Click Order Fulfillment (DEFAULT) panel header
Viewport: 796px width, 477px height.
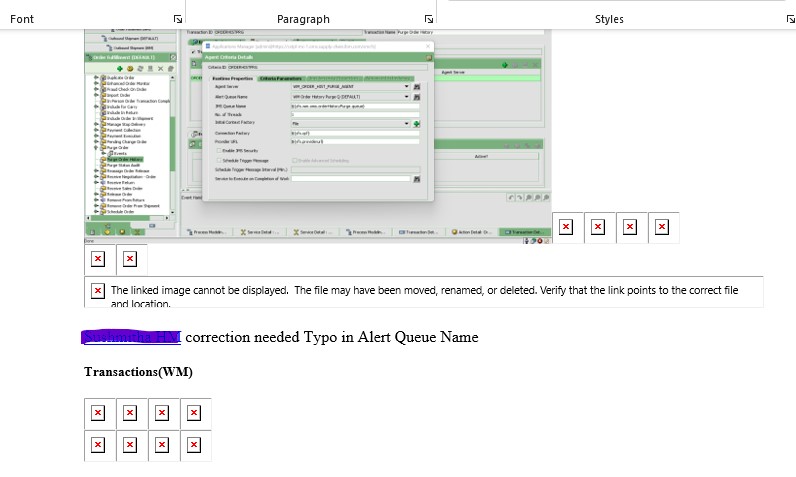tap(130, 57)
